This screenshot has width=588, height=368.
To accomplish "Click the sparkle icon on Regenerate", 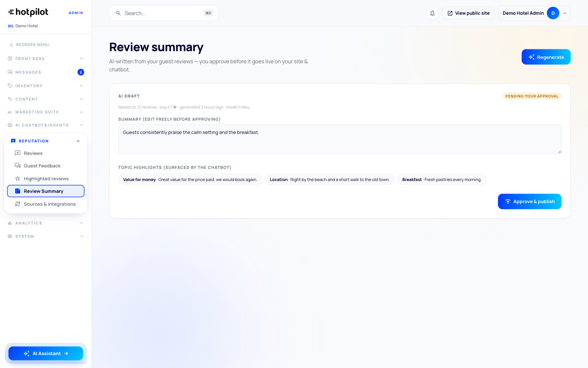I will pyautogui.click(x=531, y=57).
